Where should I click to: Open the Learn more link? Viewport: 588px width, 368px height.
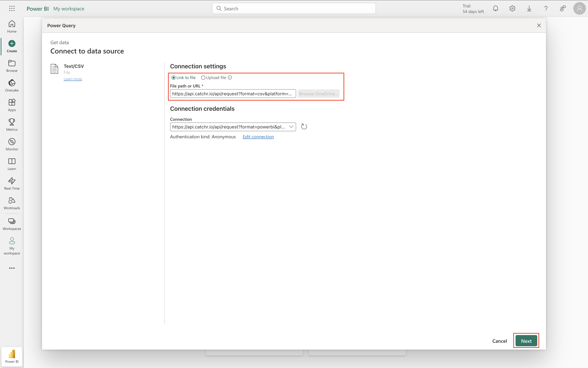click(x=73, y=79)
